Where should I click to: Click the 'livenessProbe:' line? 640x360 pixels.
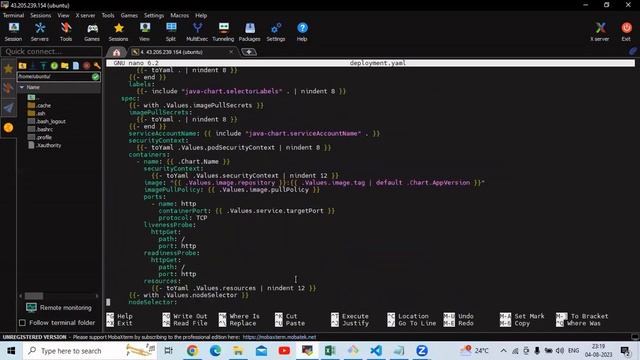click(170, 224)
